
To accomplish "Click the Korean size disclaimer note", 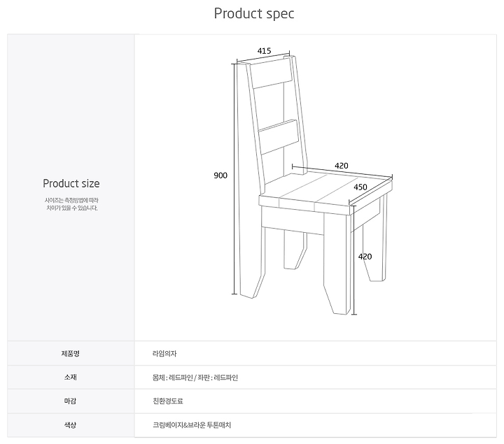I will click(71, 204).
